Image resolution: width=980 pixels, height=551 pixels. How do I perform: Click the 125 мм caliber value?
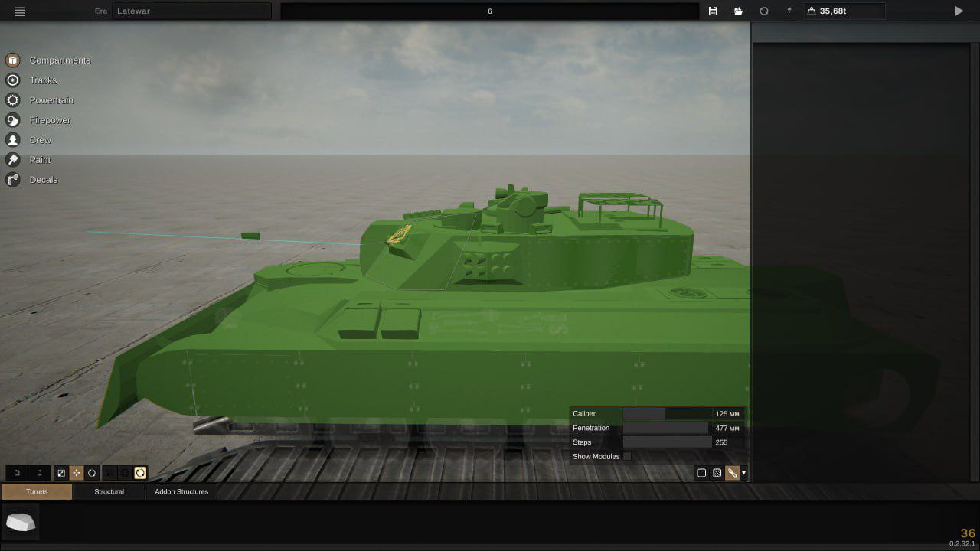[727, 413]
